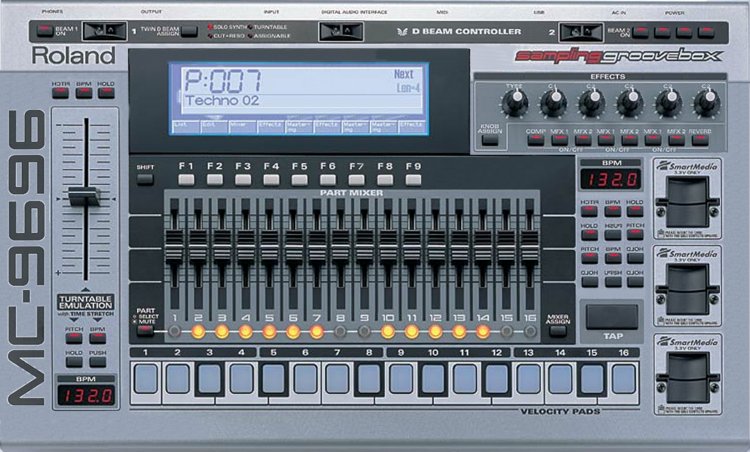The height and width of the screenshot is (452, 750).
Task: Click the sampling groovebox logo
Action: tap(618, 56)
